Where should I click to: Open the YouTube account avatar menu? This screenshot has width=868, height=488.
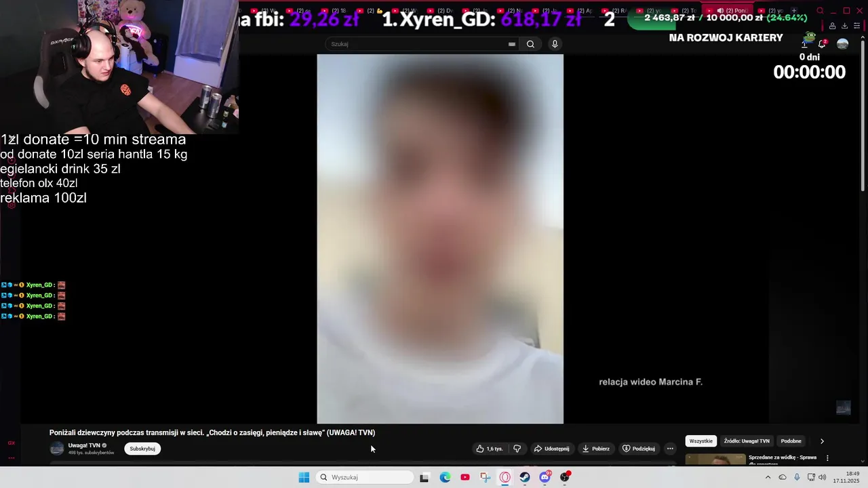pyautogui.click(x=842, y=44)
